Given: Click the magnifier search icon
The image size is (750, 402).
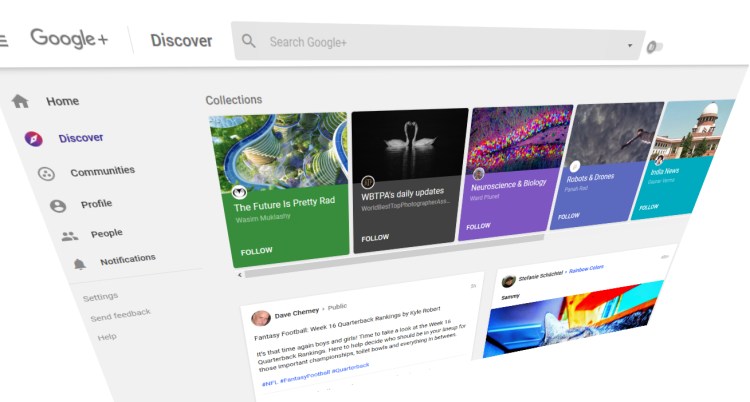Looking at the screenshot, I should point(248,41).
